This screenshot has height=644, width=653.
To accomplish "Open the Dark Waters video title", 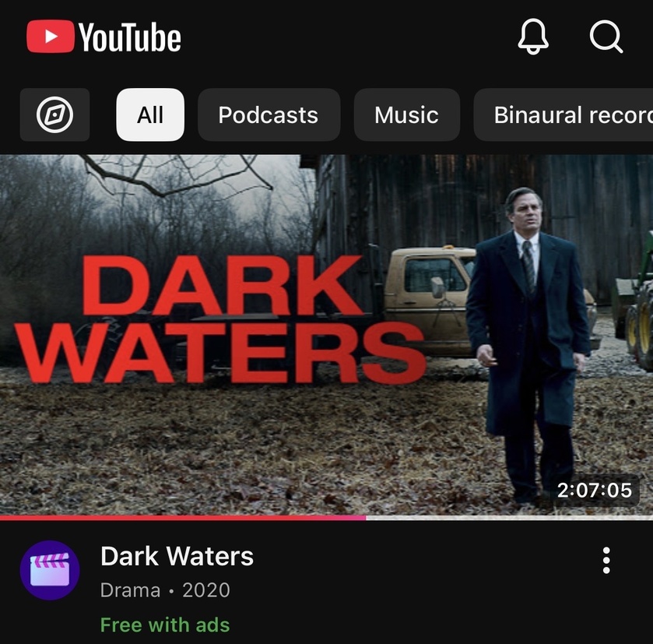I will [177, 557].
